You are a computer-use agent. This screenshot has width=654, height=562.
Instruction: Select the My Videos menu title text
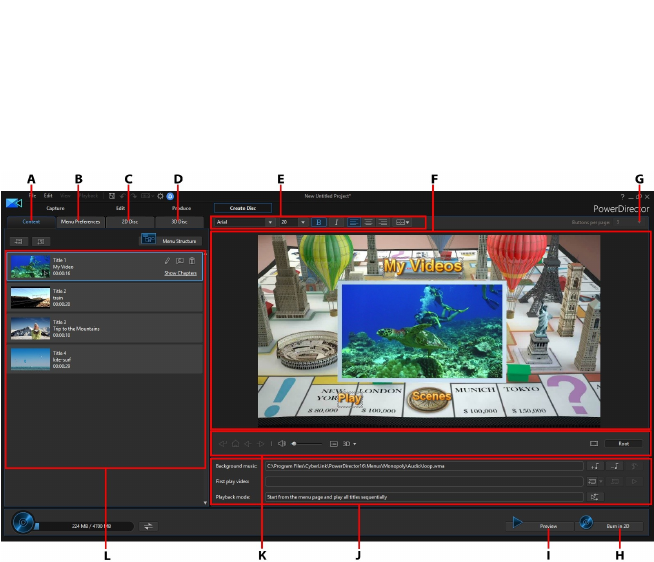pos(423,266)
